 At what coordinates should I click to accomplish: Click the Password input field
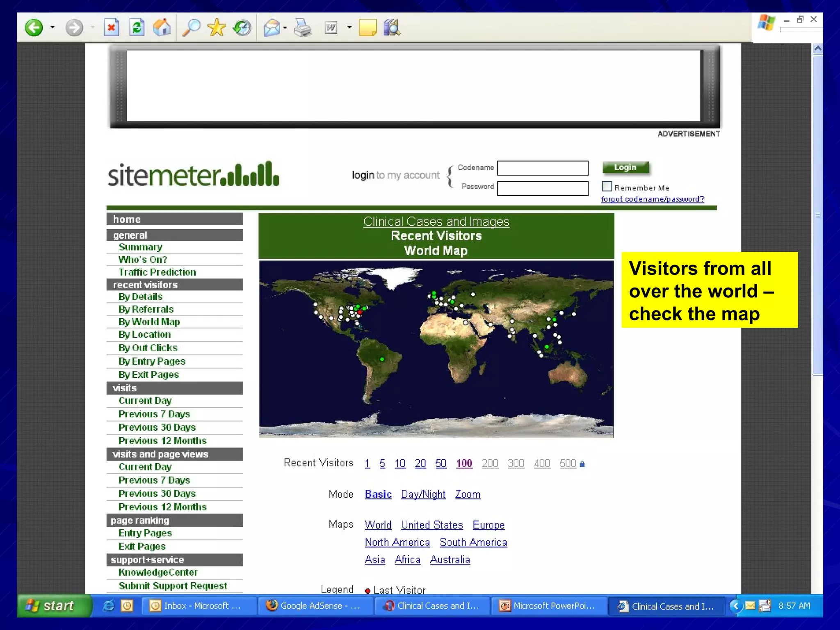point(543,189)
